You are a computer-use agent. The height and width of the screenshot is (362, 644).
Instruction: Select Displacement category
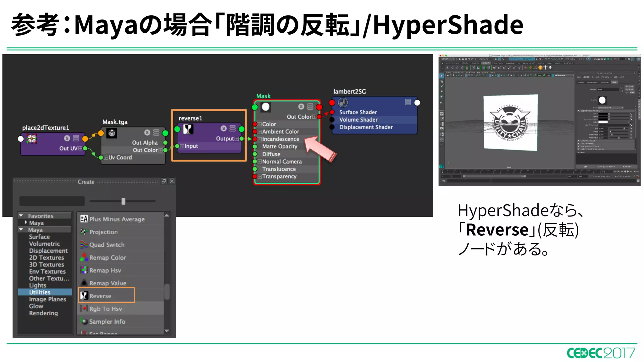pos(48,250)
